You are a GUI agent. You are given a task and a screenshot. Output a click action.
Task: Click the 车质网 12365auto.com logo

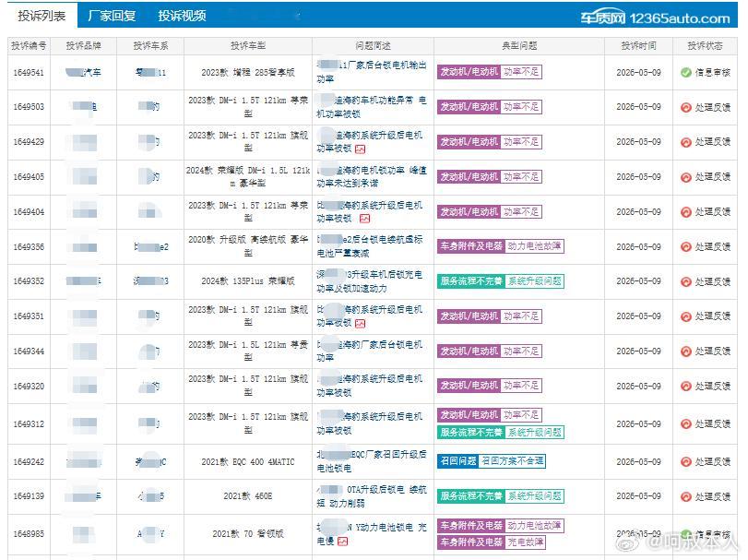[655, 18]
